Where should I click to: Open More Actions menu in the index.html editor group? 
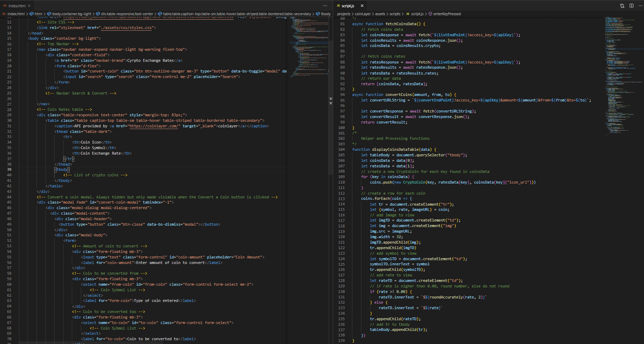pyautogui.click(x=325, y=6)
